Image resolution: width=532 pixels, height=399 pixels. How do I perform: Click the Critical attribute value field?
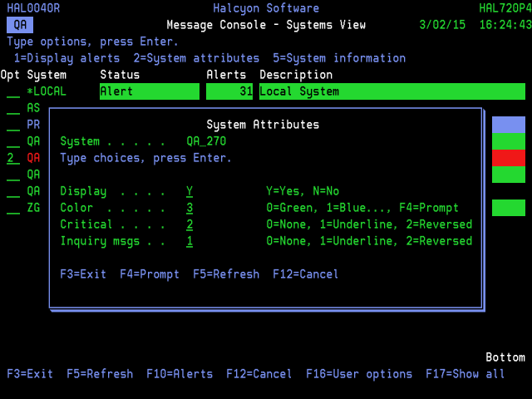190,224
